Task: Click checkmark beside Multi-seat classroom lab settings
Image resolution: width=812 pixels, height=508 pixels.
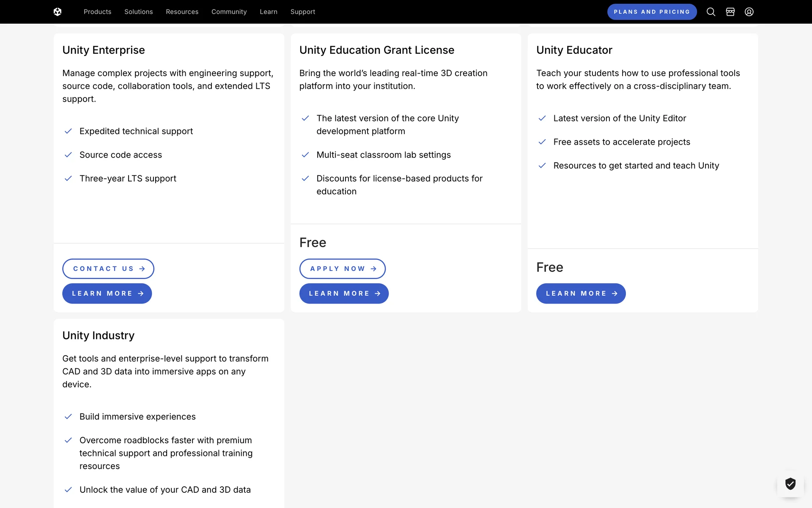Action: point(305,155)
